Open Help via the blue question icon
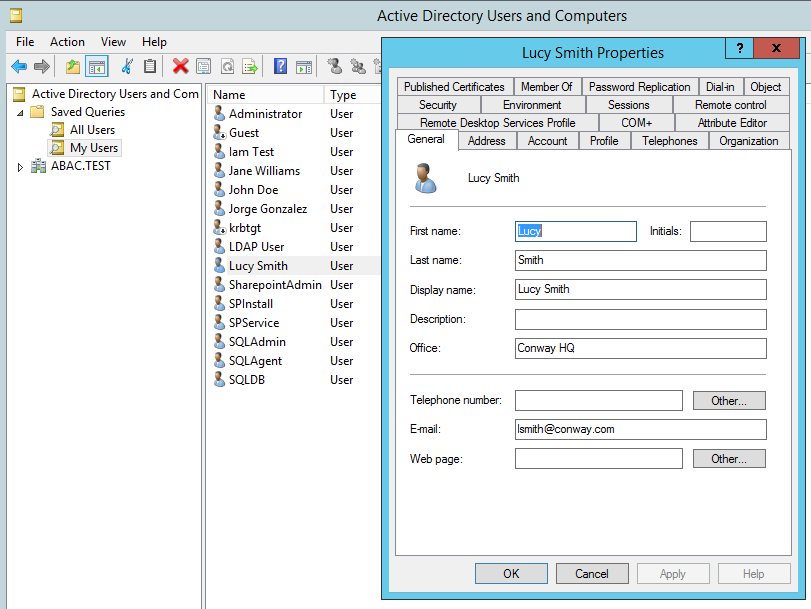This screenshot has height=609, width=811. 281,66
